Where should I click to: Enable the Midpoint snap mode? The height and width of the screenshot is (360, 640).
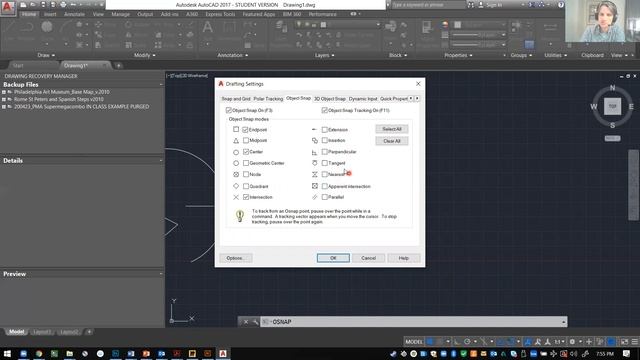(246, 140)
